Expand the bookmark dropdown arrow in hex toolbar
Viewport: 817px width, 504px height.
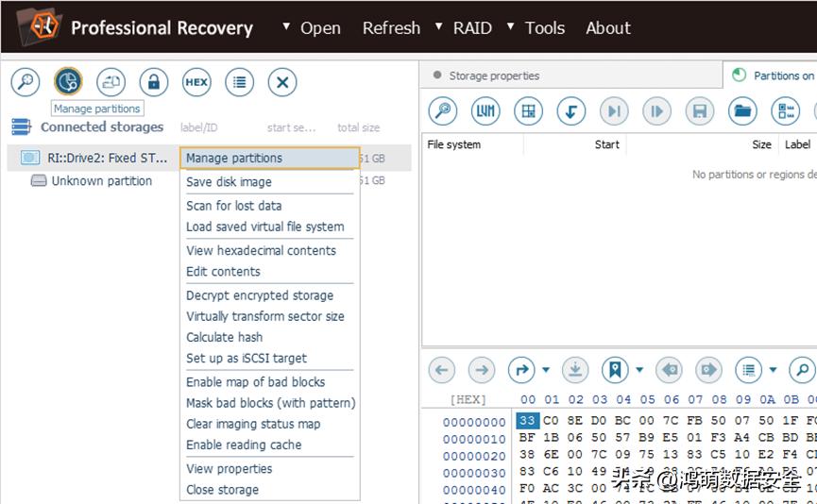(x=639, y=370)
